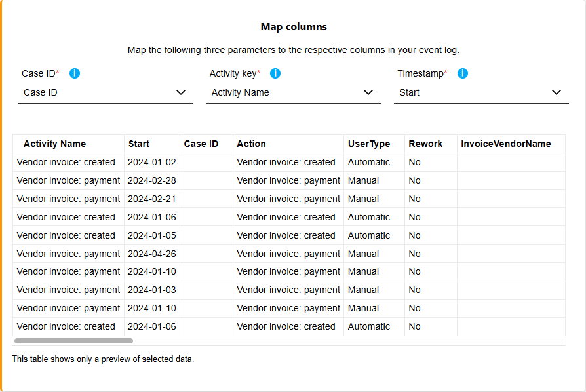Image resolution: width=586 pixels, height=392 pixels.
Task: Select the 2024-02-21 start date cell
Action: tap(152, 199)
